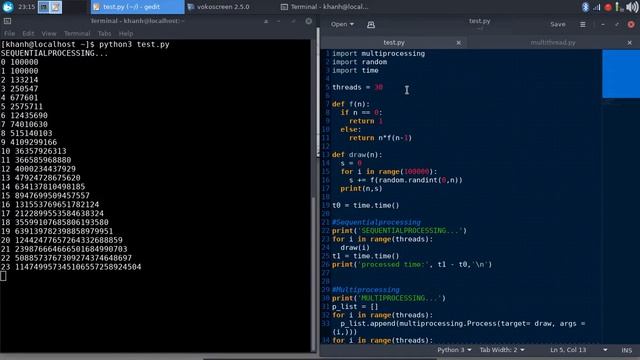Click the gedit overview map highlight
This screenshot has width=640, height=360.
pyautogui.click(x=621, y=74)
